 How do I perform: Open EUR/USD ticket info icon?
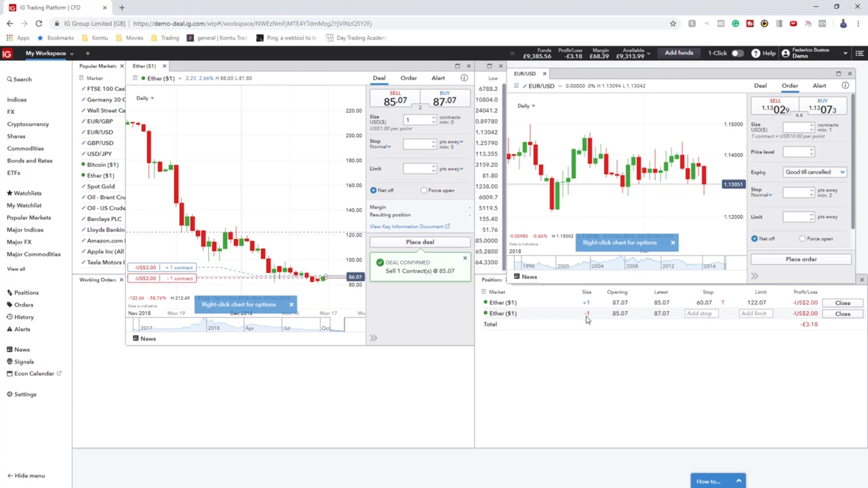[x=845, y=85]
